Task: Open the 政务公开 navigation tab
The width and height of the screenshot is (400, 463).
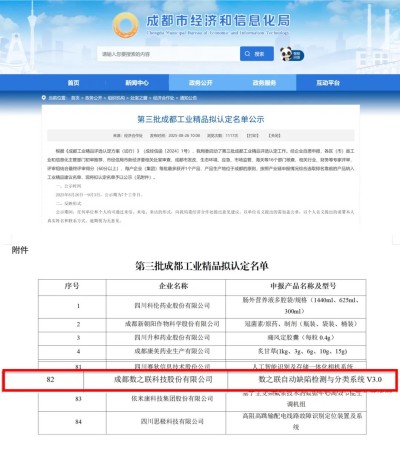Action: click(200, 83)
